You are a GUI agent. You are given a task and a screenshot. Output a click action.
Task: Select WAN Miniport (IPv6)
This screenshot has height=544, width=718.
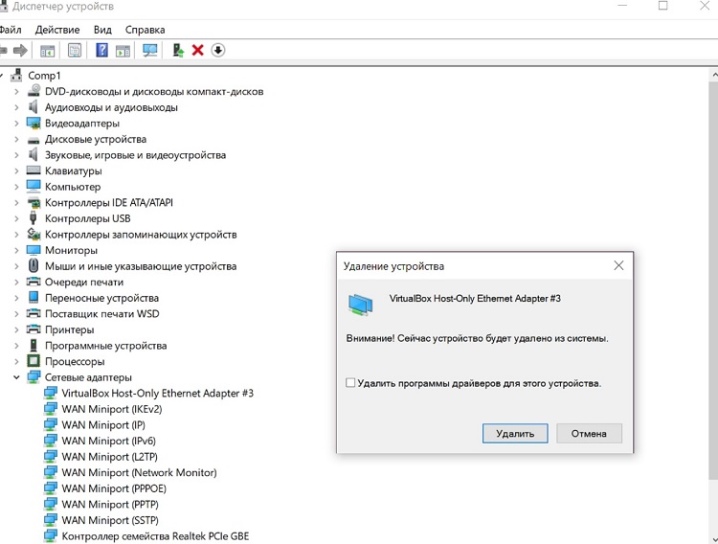pyautogui.click(x=109, y=441)
